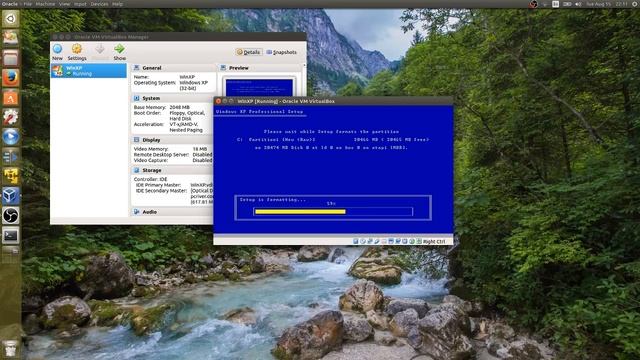Open the Devices menu
640x360 pixels.
(99, 4)
